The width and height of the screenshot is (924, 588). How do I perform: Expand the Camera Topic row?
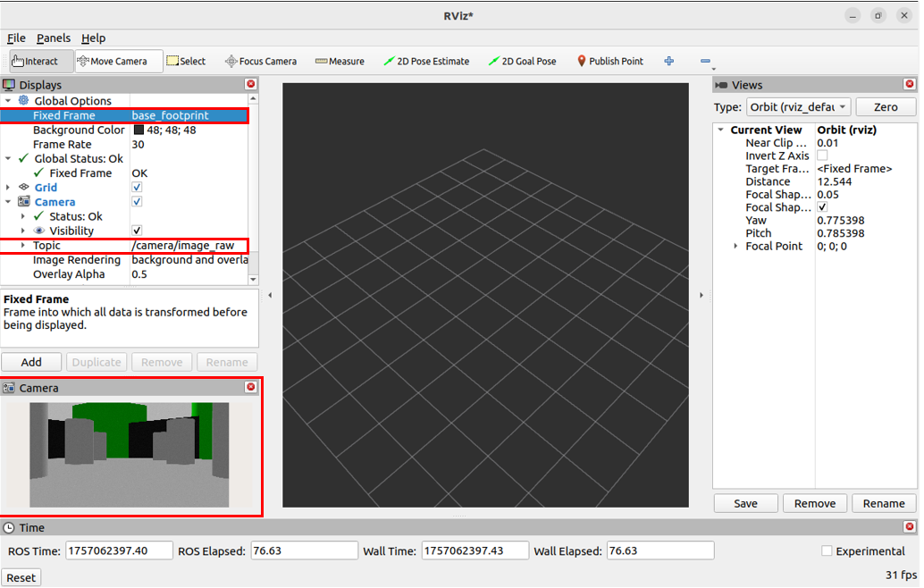pyautogui.click(x=23, y=245)
